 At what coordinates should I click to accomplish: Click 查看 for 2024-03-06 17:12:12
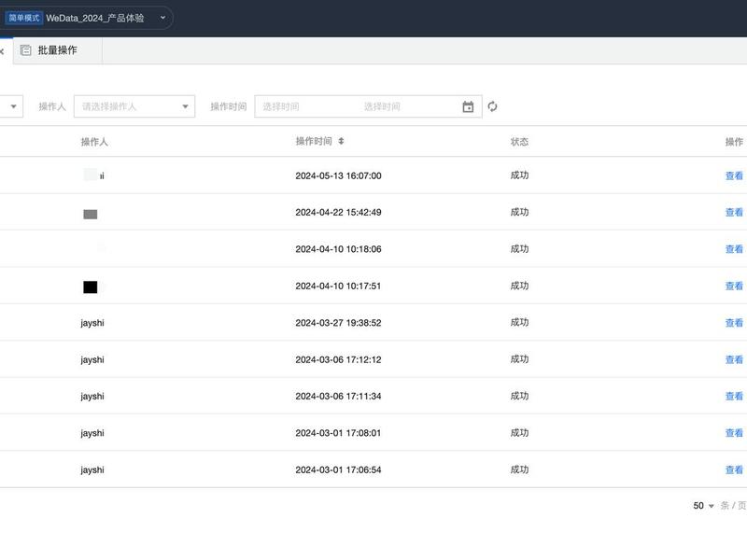click(734, 359)
